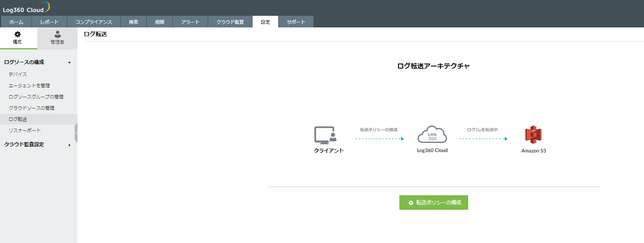Open the 管理者 person icon tab
Image resolution: width=644 pixels, height=243 pixels.
57,38
